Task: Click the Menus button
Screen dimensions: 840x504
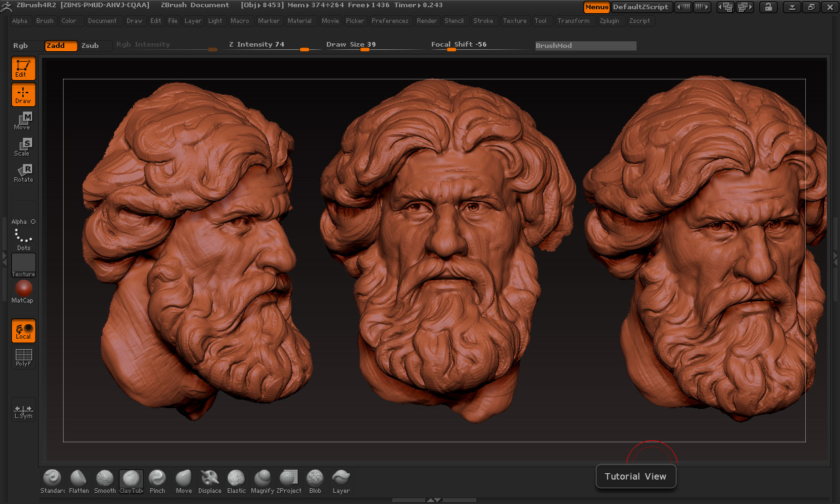Action: pos(597,7)
